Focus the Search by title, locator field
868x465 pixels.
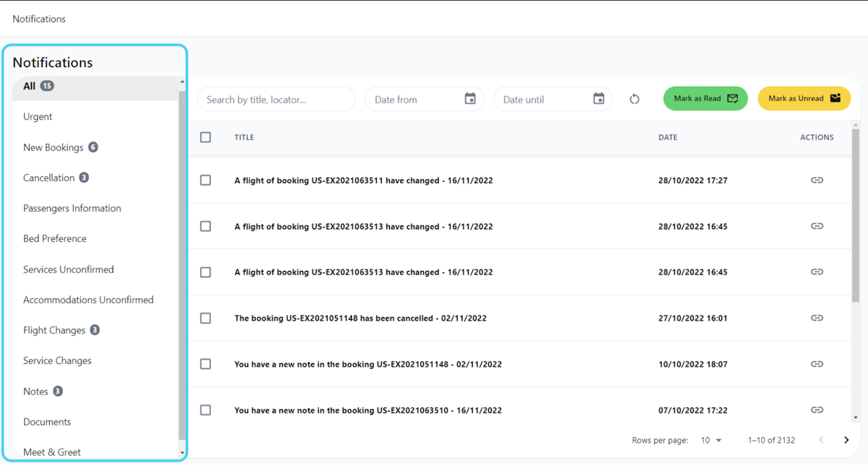(x=276, y=99)
